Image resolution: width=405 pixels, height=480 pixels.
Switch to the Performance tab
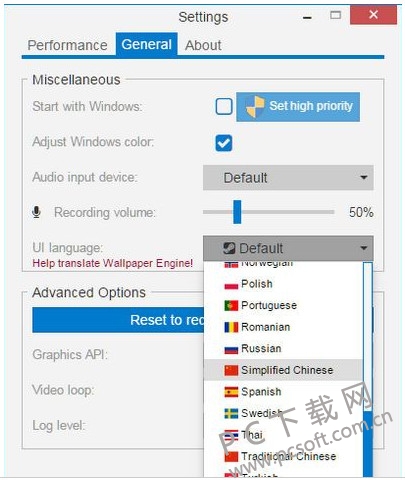click(x=67, y=45)
